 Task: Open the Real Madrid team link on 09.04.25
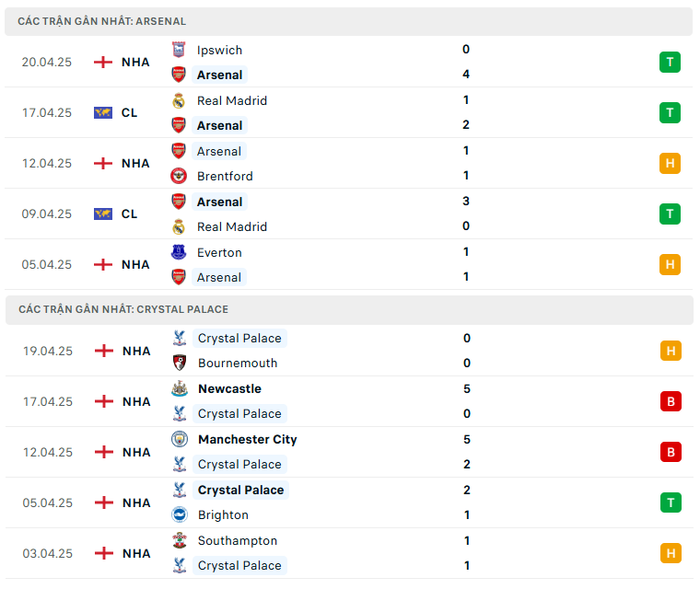pyautogui.click(x=232, y=226)
